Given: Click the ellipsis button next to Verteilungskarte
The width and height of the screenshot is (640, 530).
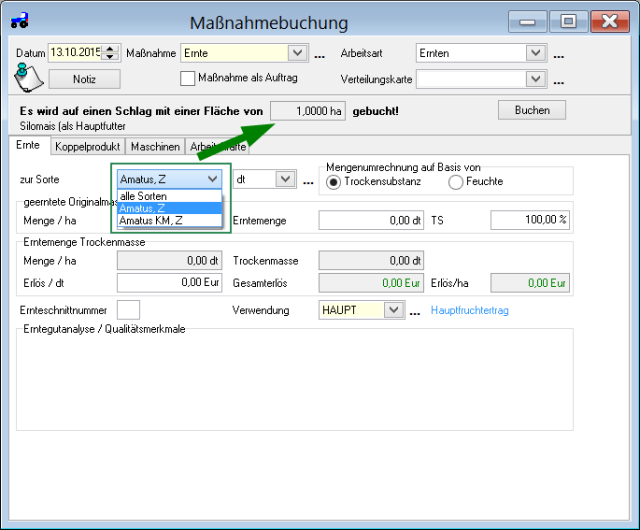Looking at the screenshot, I should [559, 80].
